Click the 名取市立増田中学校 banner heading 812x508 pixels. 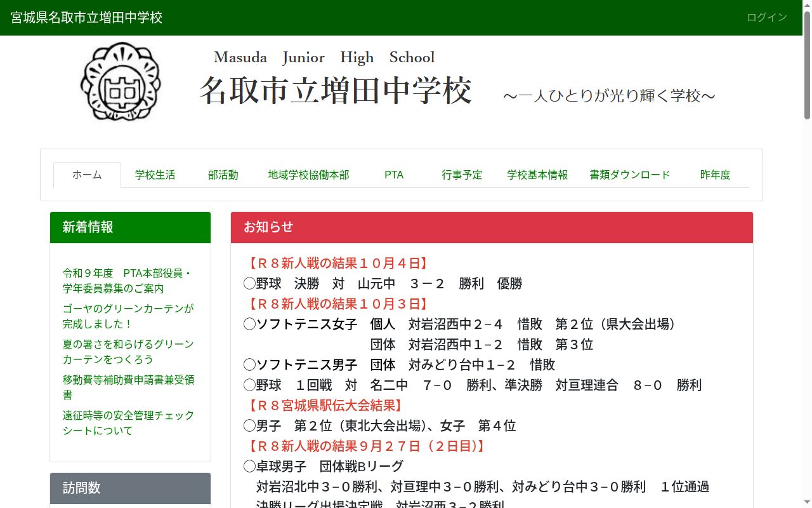pyautogui.click(x=336, y=91)
